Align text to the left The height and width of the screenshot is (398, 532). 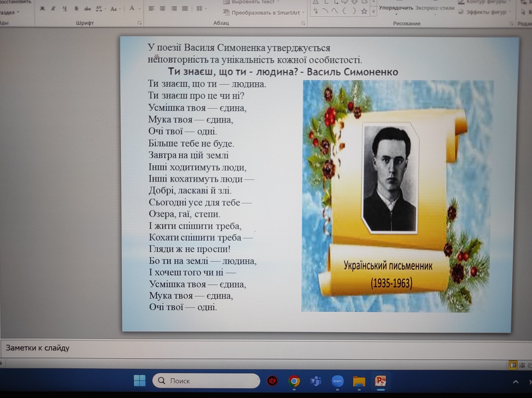tap(151, 9)
